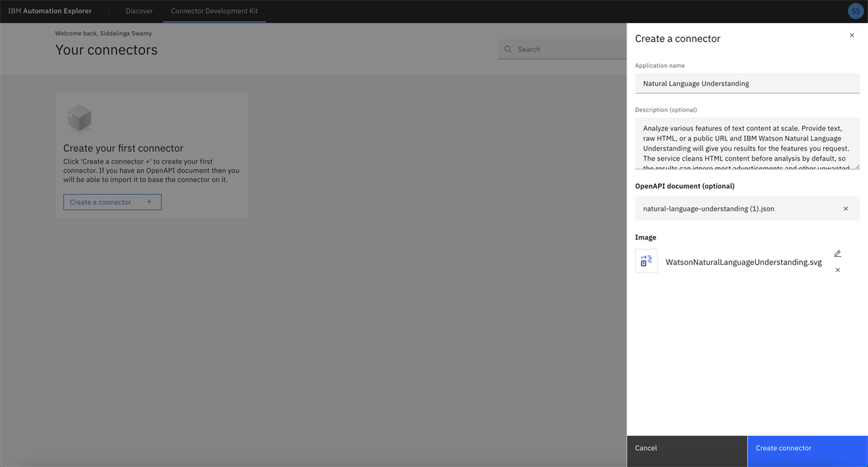The height and width of the screenshot is (467, 868).
Task: Click the Create a connector + button
Action: point(112,202)
